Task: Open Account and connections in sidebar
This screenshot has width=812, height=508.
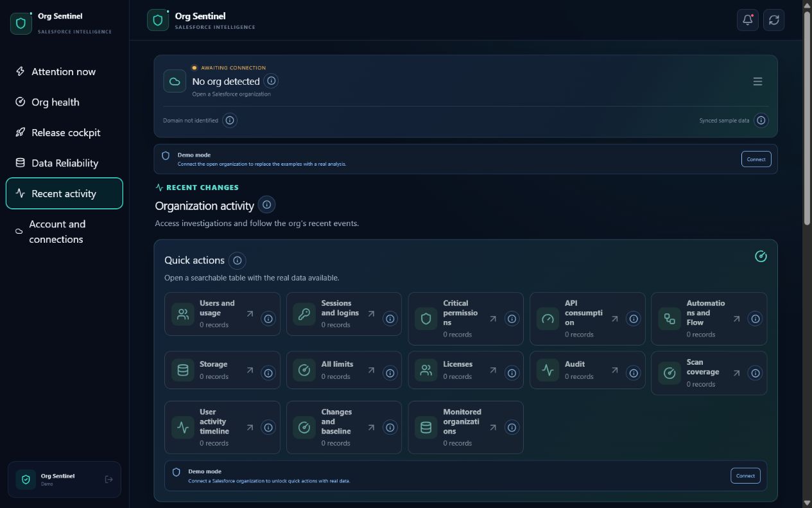Action: pos(64,231)
